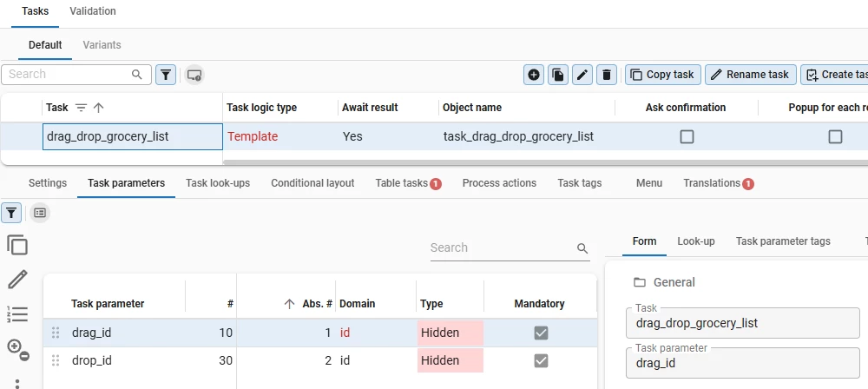868x389 pixels.
Task: Click the drag handle of drop_id row
Action: pos(56,360)
